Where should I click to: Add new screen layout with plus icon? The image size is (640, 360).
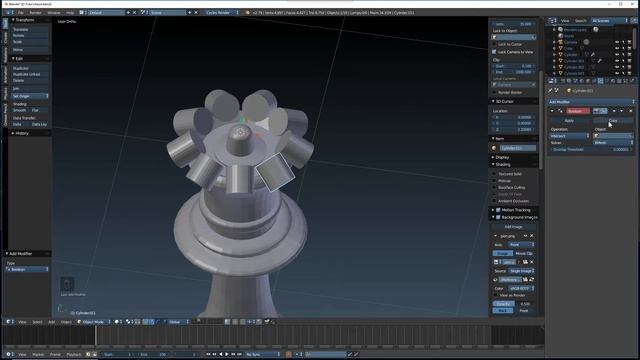click(128, 13)
